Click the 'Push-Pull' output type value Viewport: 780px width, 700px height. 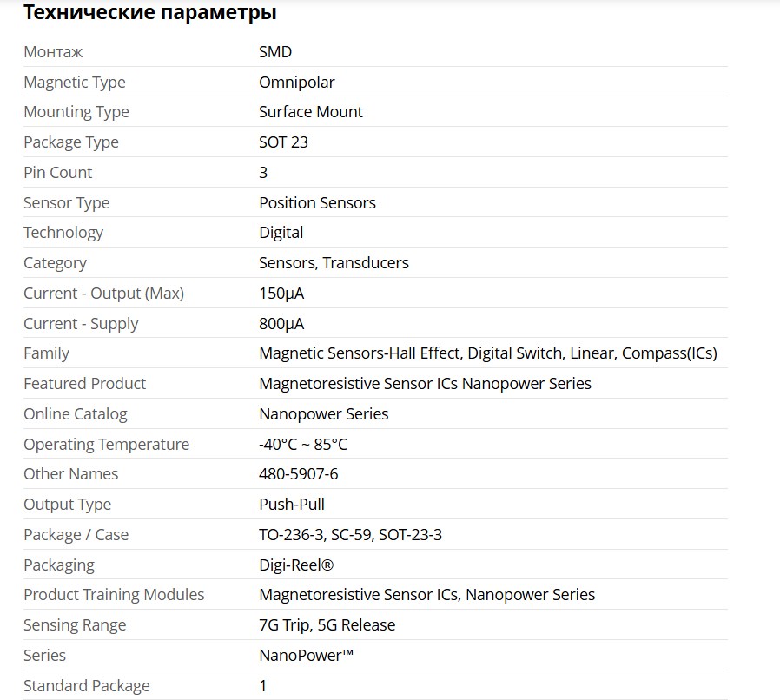[292, 505]
